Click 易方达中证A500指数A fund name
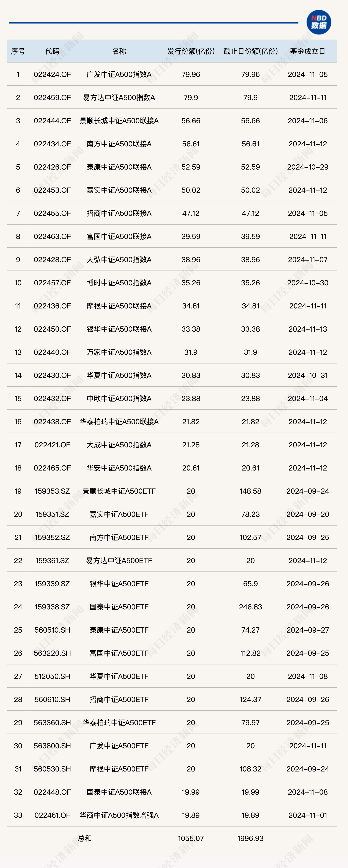The image size is (348, 868). coord(119,98)
